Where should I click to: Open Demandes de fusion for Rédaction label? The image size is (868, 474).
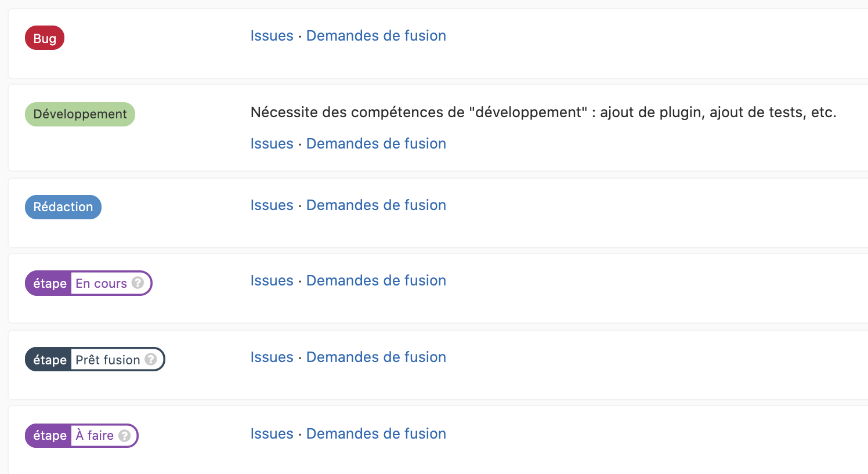click(x=376, y=205)
